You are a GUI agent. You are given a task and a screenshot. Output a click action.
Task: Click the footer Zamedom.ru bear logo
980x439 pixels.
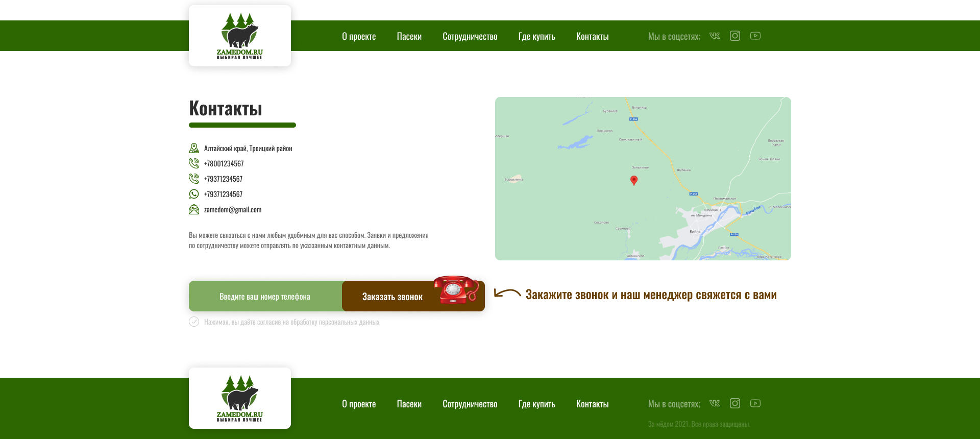(240, 398)
